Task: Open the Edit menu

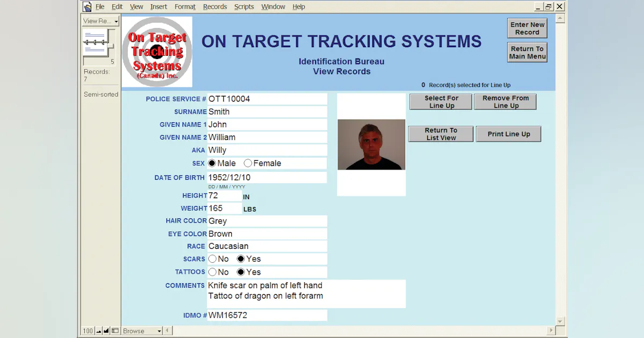Action: pyautogui.click(x=117, y=7)
